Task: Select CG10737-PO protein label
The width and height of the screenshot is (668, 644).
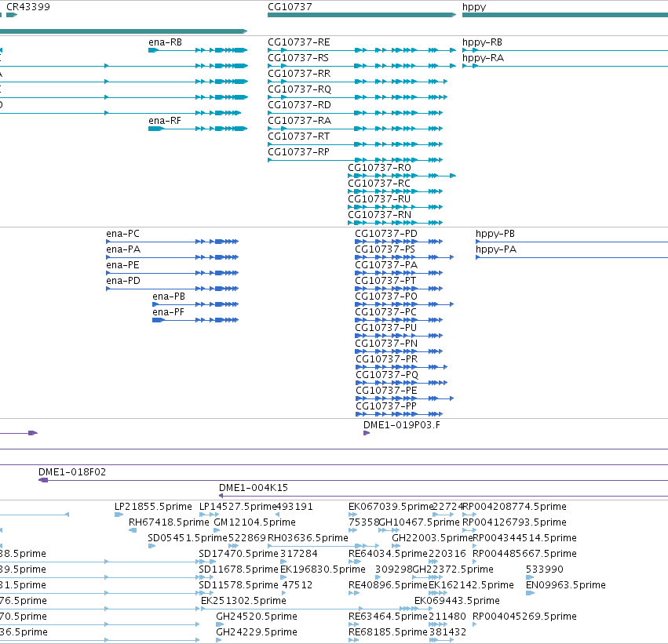Action: pyautogui.click(x=386, y=297)
